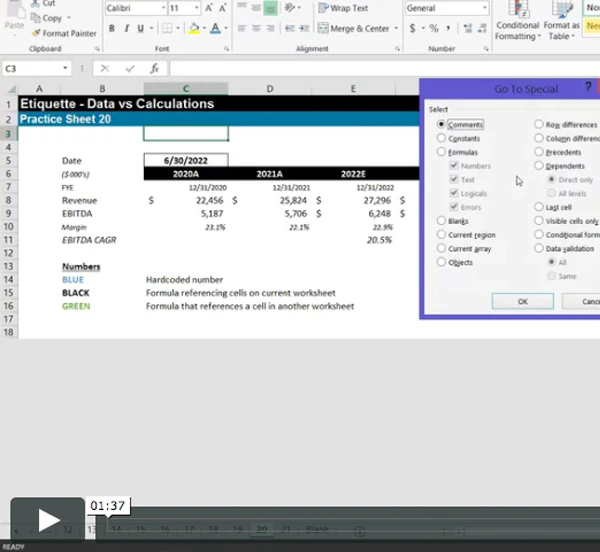The height and width of the screenshot is (552, 600).
Task: Click the formula bar Cancel X icon
Action: tap(104, 68)
